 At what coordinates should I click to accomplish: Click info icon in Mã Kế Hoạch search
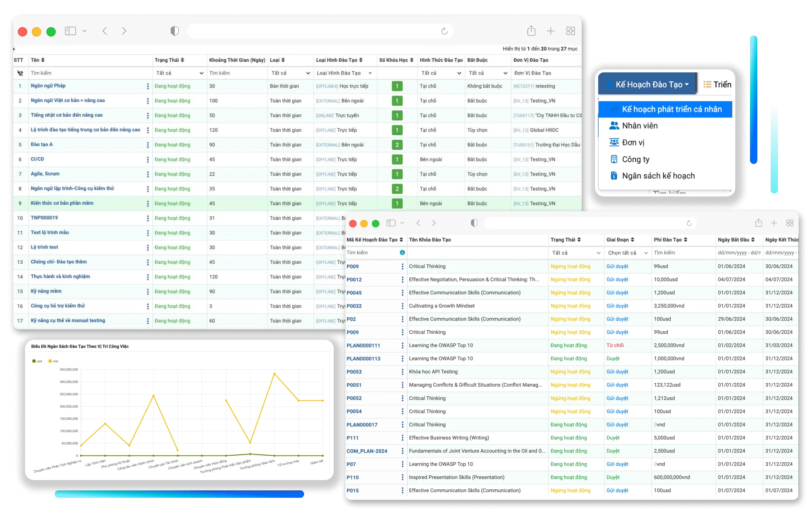[402, 253]
